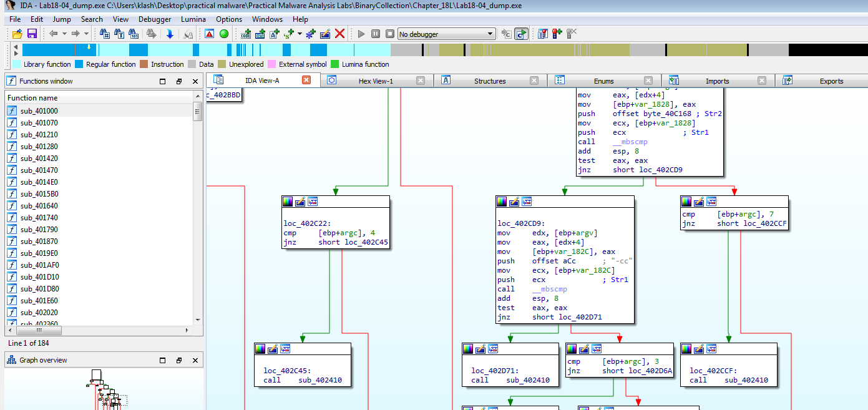
Task: Click the binoculars search for immediate value icon
Action: [105, 34]
